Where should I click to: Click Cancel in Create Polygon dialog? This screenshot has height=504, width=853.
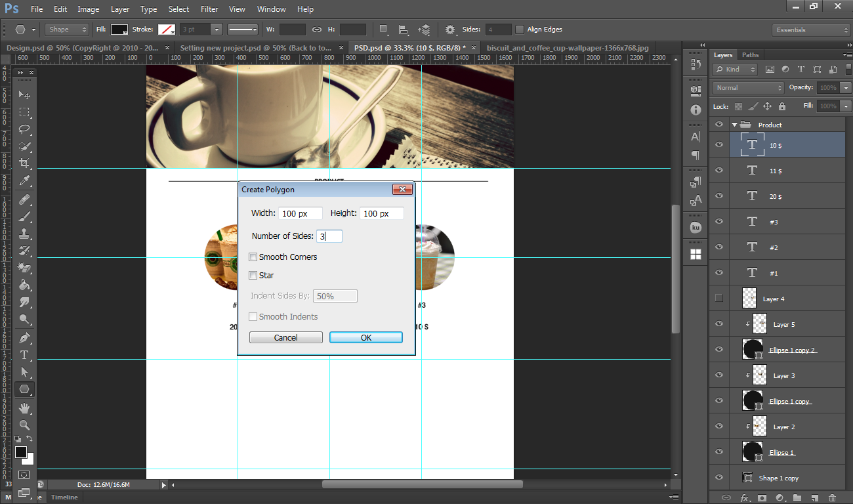pos(285,337)
